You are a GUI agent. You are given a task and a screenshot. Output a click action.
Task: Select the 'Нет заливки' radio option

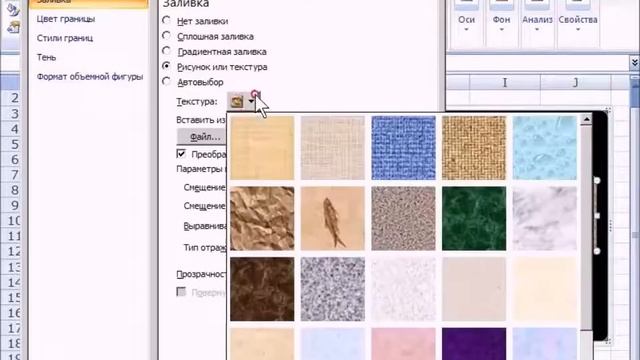pyautogui.click(x=167, y=20)
